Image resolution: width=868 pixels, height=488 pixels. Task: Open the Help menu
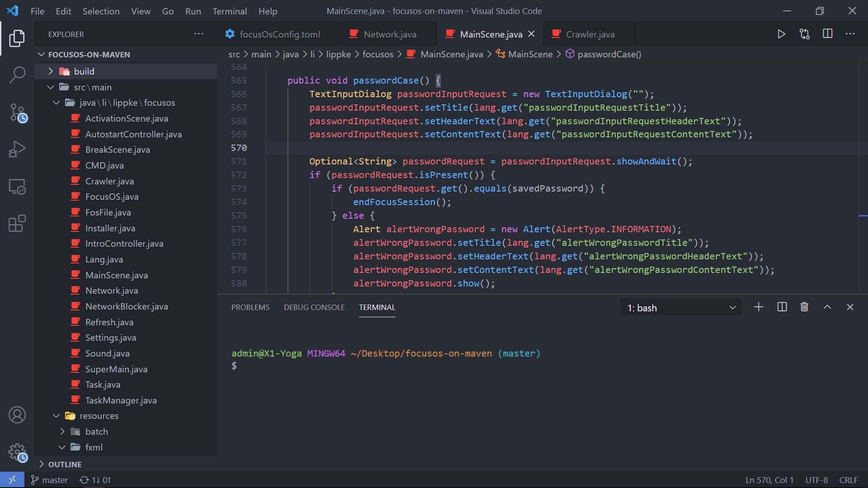[x=268, y=11]
